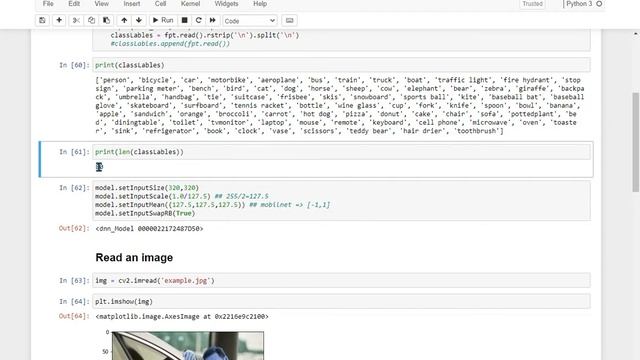Screen dimensions: 640x360
Task: Click the Out[64]: prompt label
Action: (x=74, y=316)
